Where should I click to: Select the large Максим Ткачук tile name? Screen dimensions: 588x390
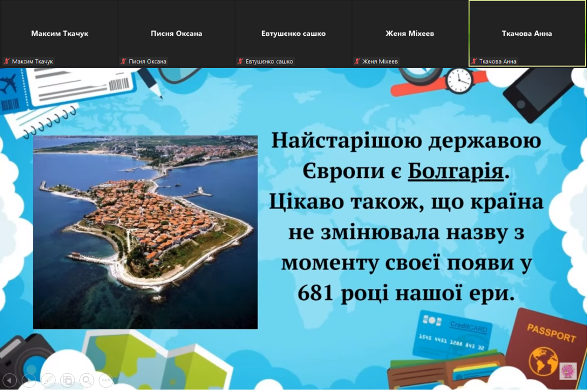point(59,34)
